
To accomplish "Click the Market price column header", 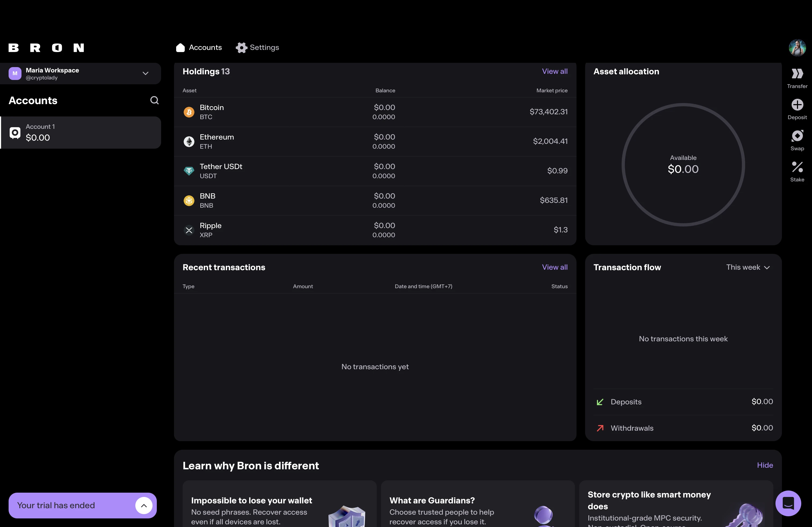I will (x=552, y=90).
